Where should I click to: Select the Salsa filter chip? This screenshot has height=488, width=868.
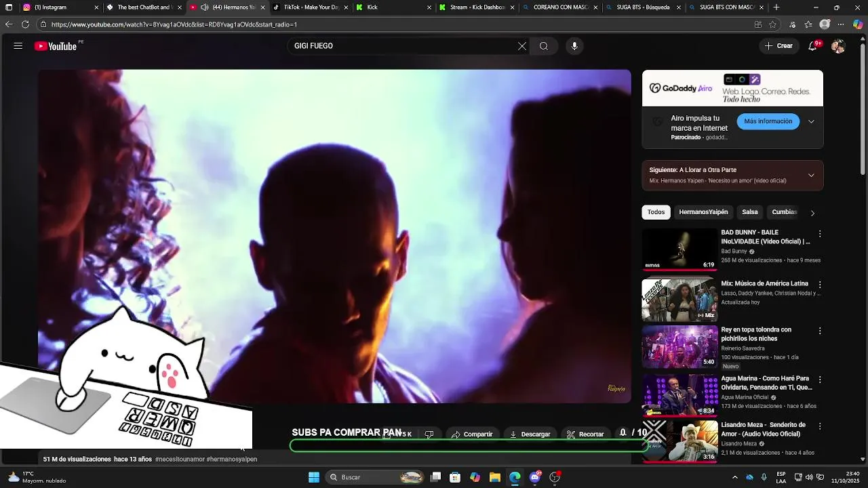pos(749,212)
